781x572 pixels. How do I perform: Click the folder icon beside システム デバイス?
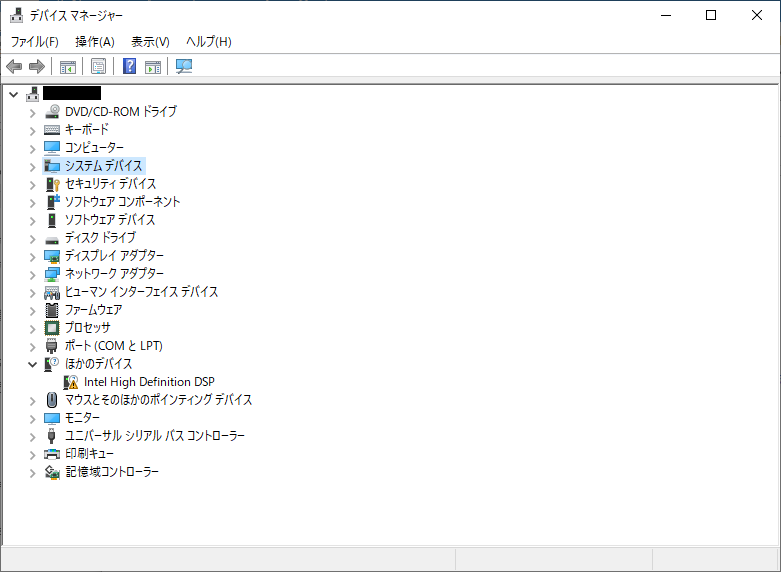coord(52,165)
